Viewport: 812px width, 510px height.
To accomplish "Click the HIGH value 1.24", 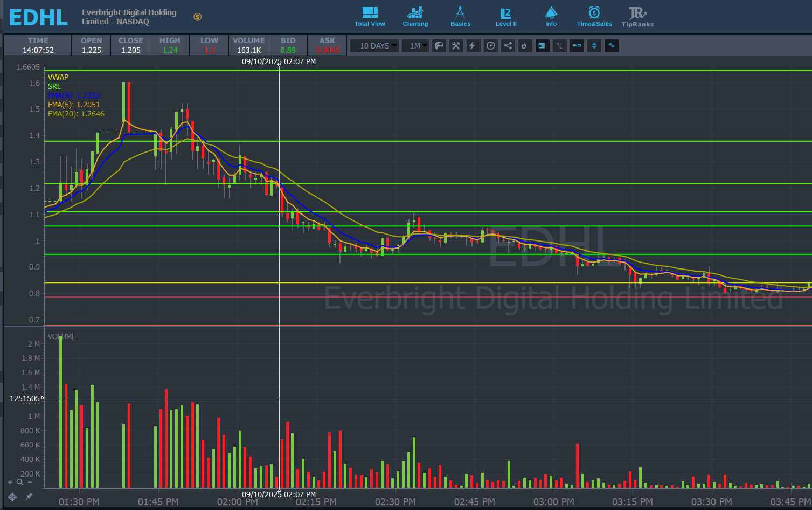I will point(170,50).
